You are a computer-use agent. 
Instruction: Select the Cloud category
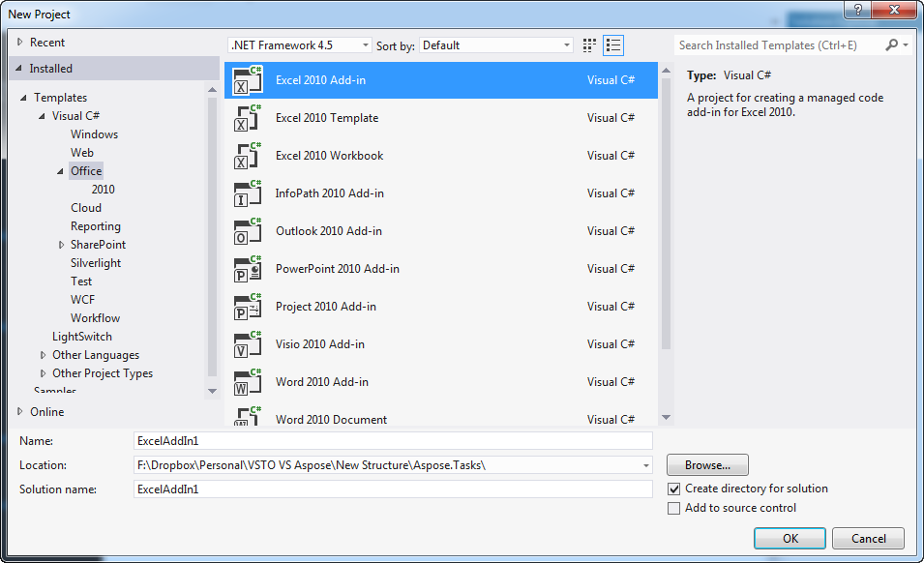(x=86, y=208)
